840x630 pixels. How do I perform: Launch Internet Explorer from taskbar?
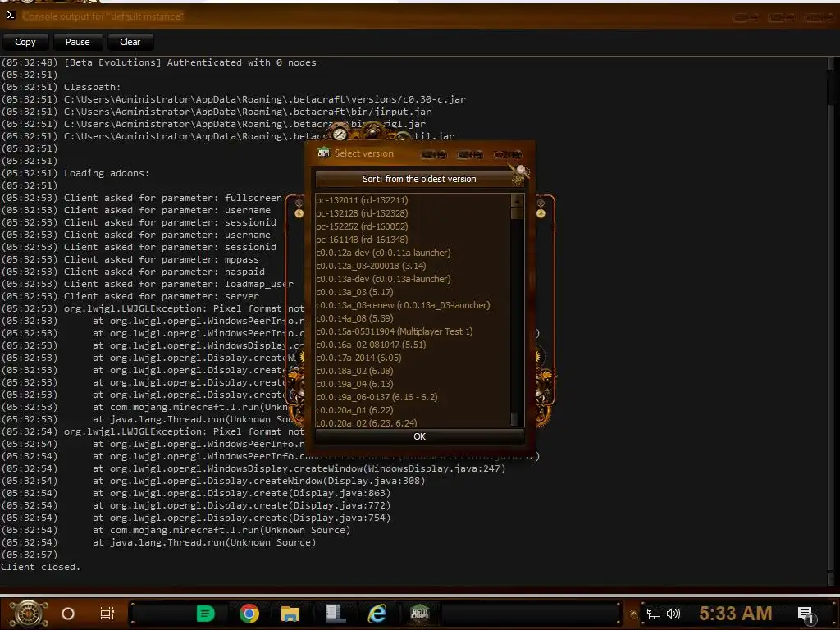click(377, 614)
